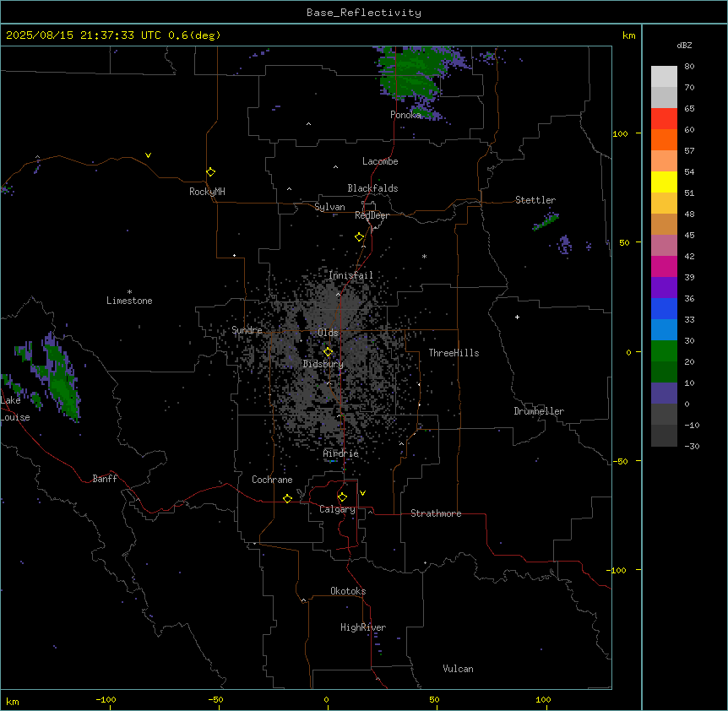Click the Strathmore label
Image resolution: width=728 pixels, height=711 pixels.
coord(436,513)
